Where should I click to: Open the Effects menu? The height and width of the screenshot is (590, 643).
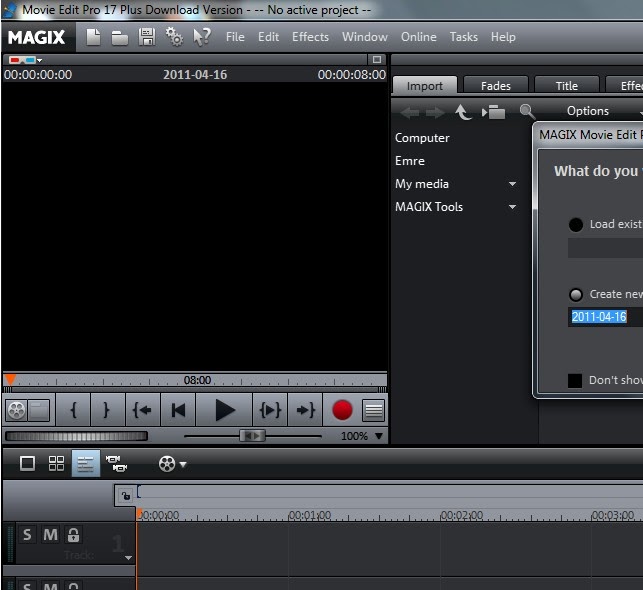(x=310, y=37)
